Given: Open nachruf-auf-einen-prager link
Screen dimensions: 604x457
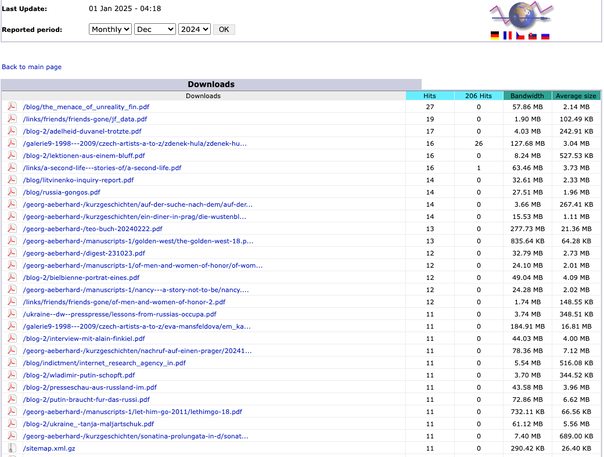Looking at the screenshot, I should (137, 351).
